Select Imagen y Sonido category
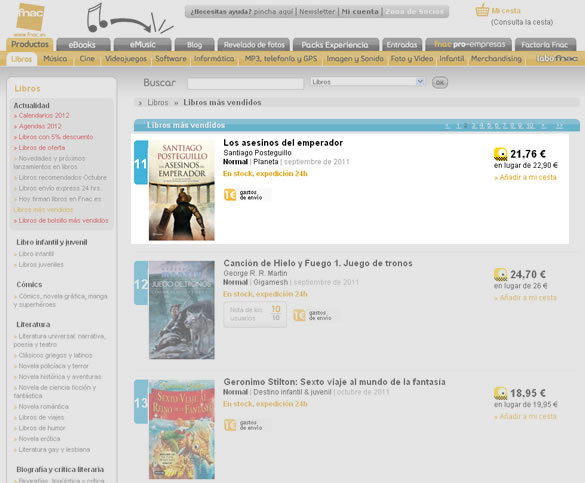This screenshot has height=483, width=585. tap(355, 59)
